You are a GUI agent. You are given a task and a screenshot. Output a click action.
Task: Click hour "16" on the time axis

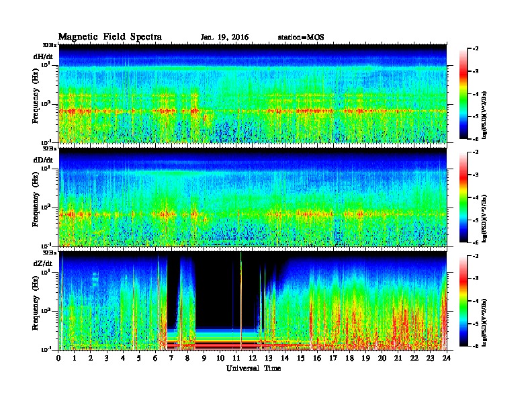pos(317,359)
